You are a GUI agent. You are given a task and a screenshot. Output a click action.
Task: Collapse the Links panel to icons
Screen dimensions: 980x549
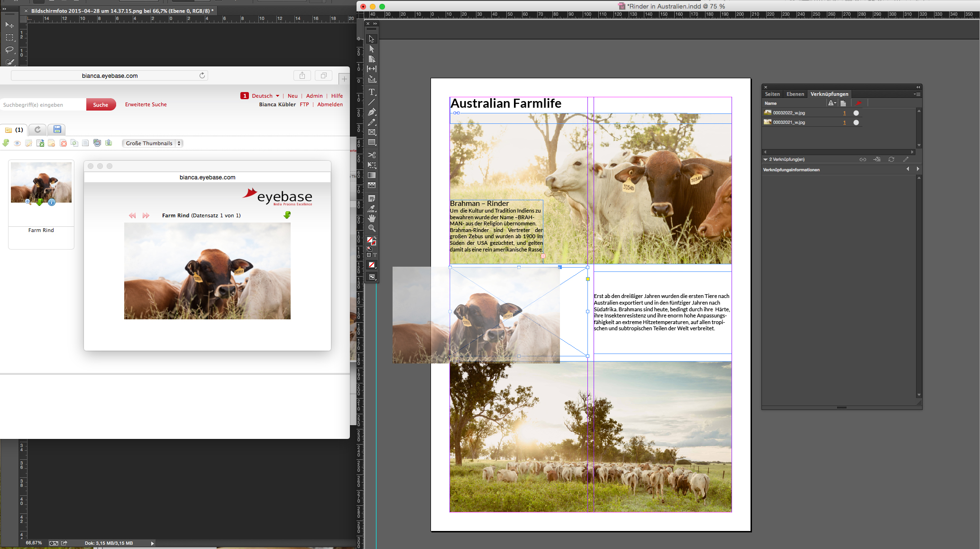(918, 87)
